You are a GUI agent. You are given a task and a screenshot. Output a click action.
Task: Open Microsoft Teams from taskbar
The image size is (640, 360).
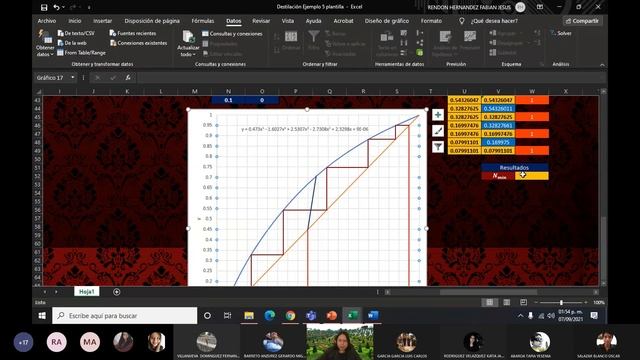pos(311,316)
